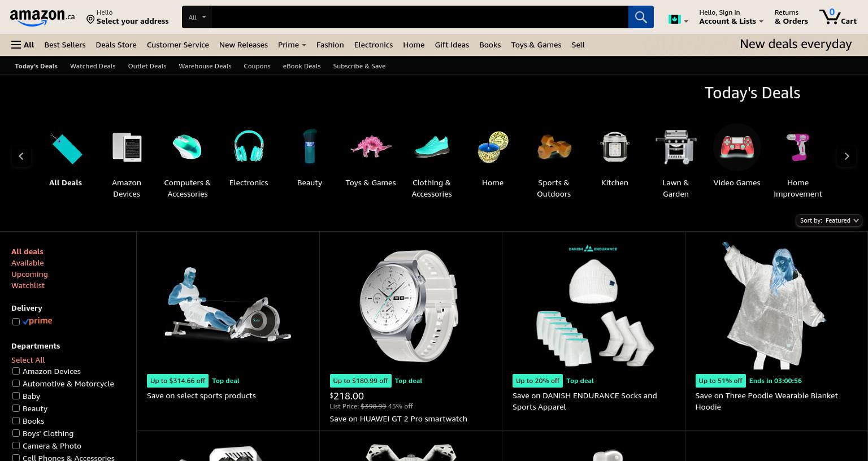Select the Home candle icon
Viewport: 868px width, 461px height.
pos(493,147)
